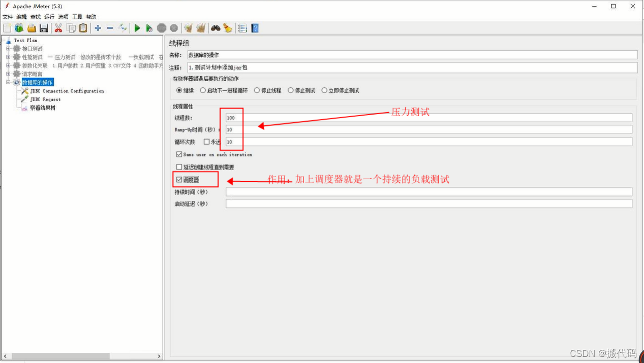The height and width of the screenshot is (363, 644).
Task: Click the Open file folder icon
Action: [x=32, y=28]
